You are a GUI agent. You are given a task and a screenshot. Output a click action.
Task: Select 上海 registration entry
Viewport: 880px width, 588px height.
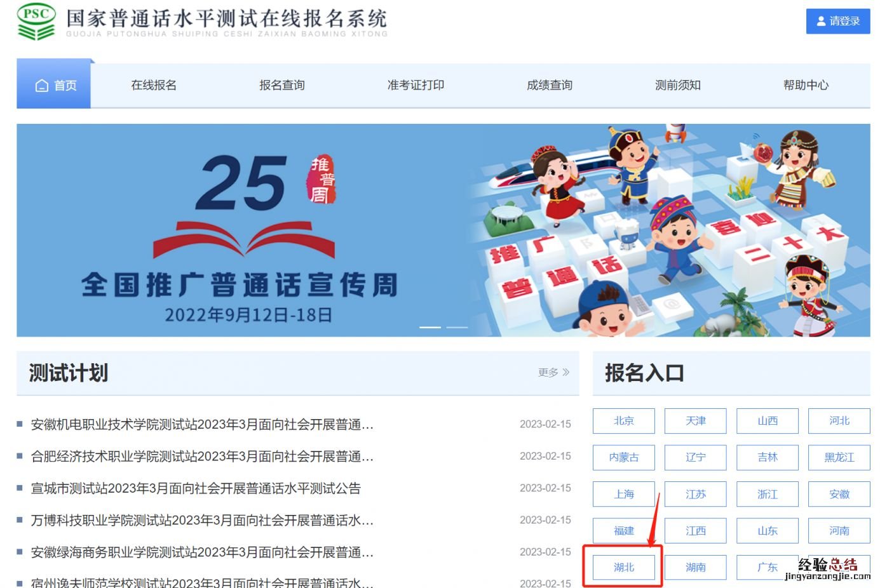[624, 494]
